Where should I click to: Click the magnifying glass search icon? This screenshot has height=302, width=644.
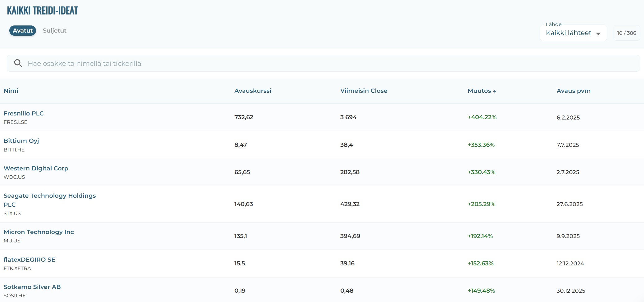18,63
